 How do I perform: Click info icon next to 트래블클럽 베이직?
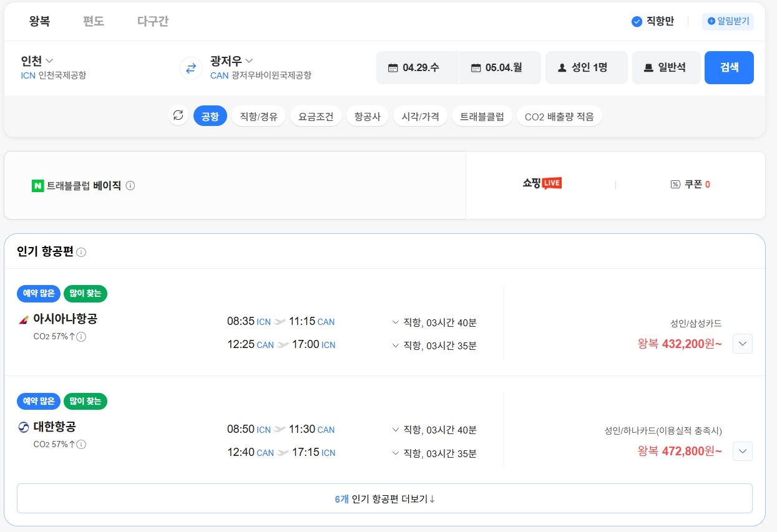tap(130, 186)
